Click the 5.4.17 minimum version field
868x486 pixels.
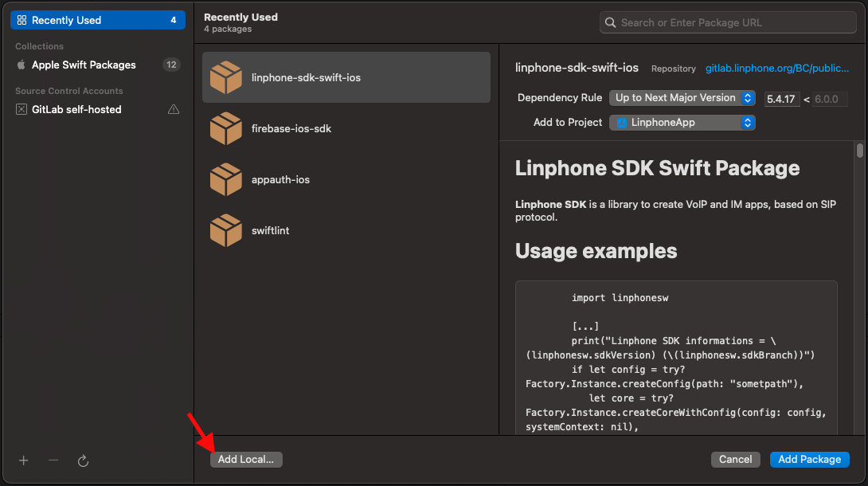[781, 99]
